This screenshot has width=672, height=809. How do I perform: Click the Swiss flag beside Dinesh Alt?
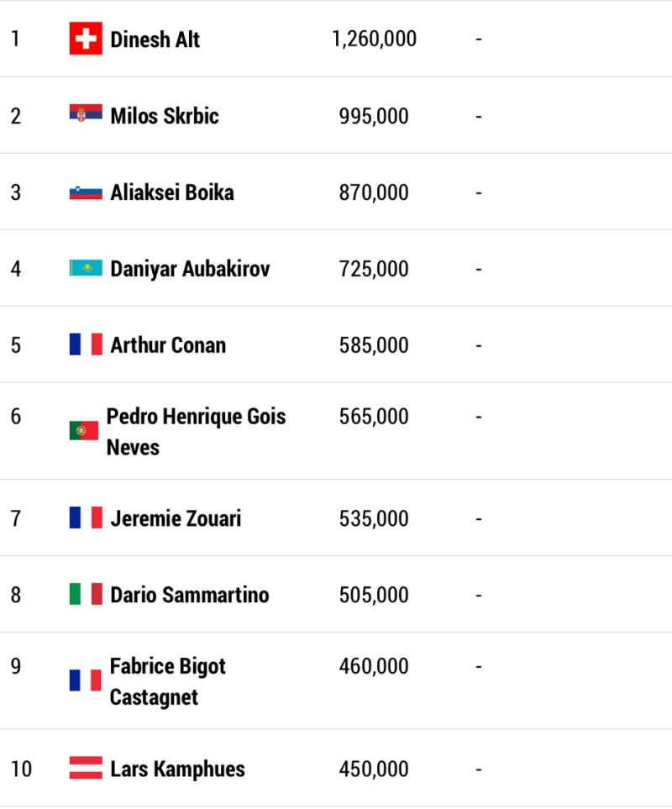point(86,38)
